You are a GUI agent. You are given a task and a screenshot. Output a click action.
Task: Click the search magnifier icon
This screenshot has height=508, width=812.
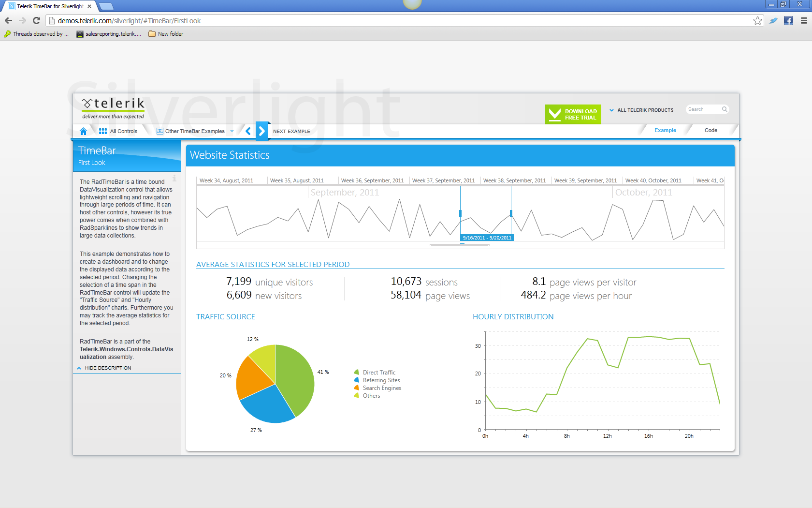(725, 109)
